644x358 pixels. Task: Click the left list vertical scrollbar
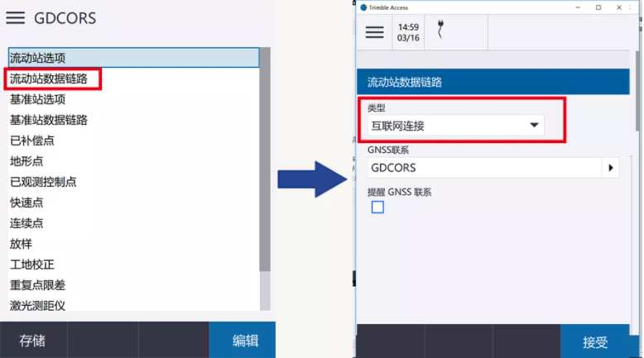[265, 165]
